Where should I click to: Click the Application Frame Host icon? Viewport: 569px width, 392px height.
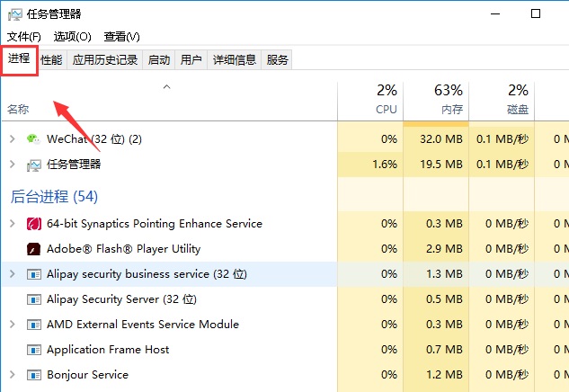pos(34,350)
